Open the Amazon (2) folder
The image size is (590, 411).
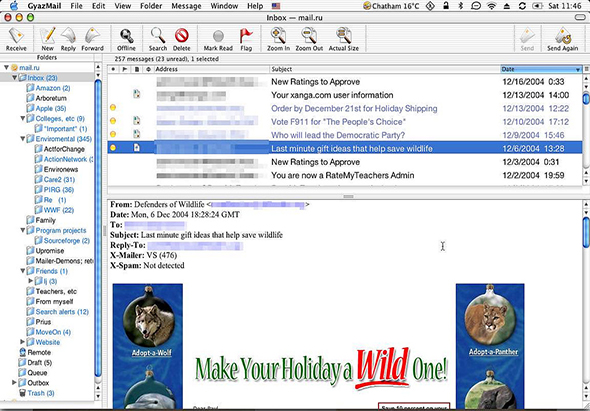click(53, 88)
